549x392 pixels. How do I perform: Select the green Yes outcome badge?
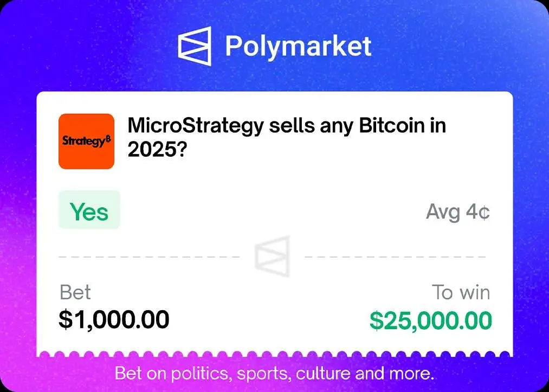click(89, 210)
